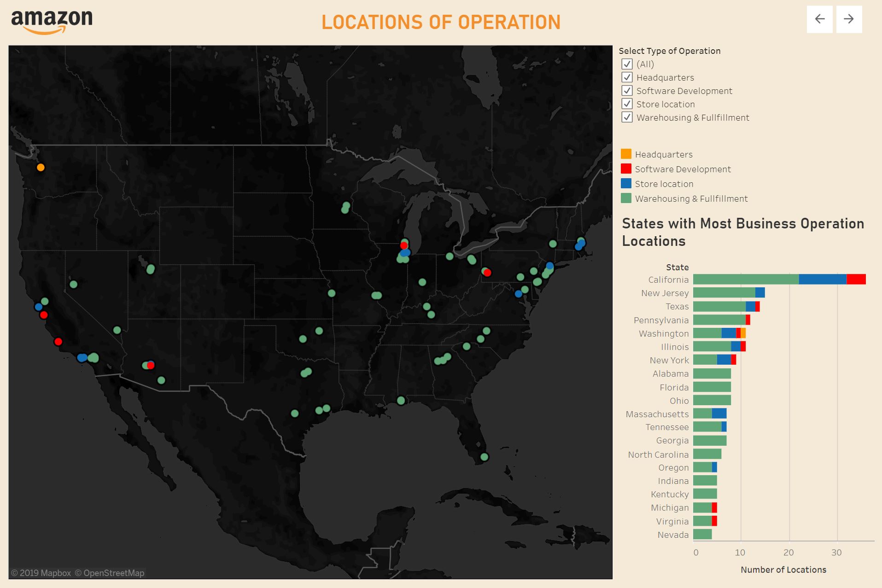
Task: Click a green Warehousing marker in central Texas
Action: [294, 414]
